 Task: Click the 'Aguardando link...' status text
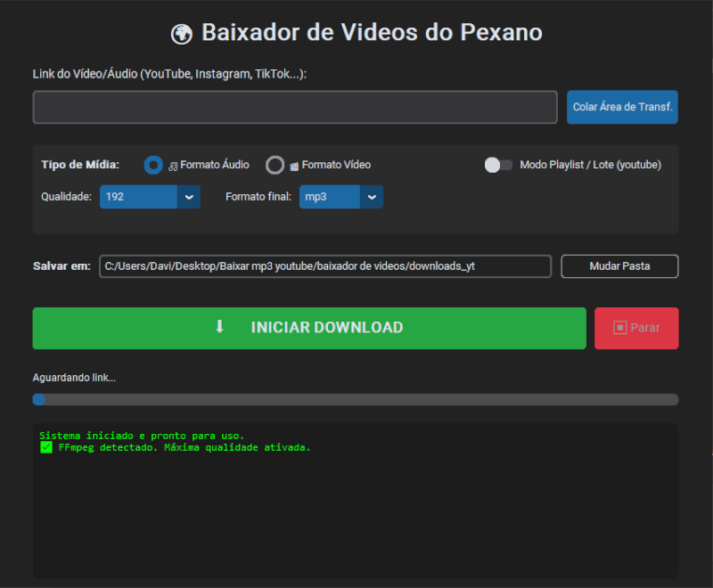coord(74,378)
